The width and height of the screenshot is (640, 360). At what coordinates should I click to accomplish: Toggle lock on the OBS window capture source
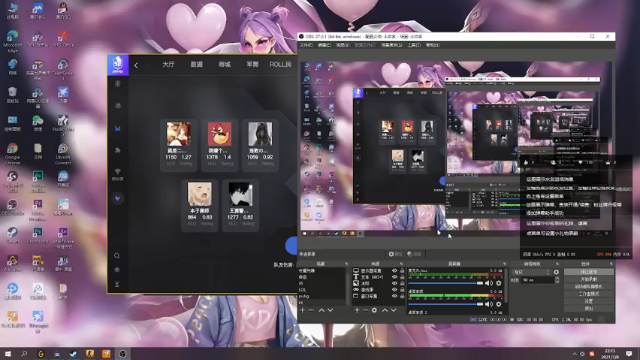click(x=402, y=296)
